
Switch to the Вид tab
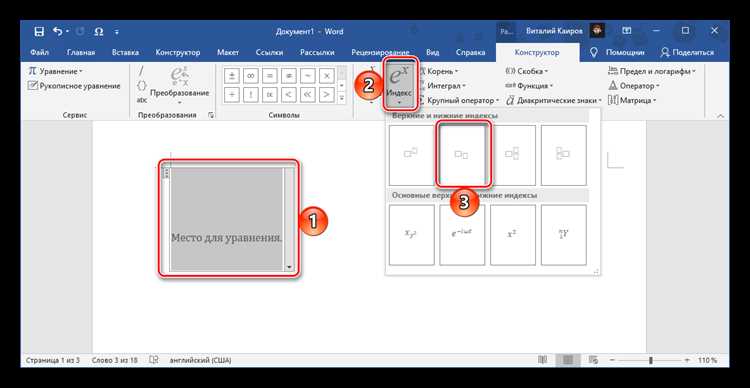[x=432, y=53]
